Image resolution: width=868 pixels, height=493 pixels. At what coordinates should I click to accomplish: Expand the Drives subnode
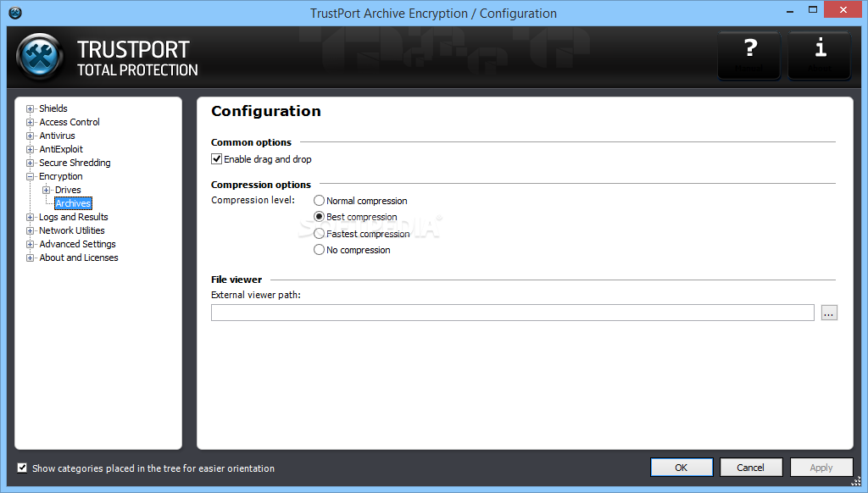pyautogui.click(x=47, y=190)
